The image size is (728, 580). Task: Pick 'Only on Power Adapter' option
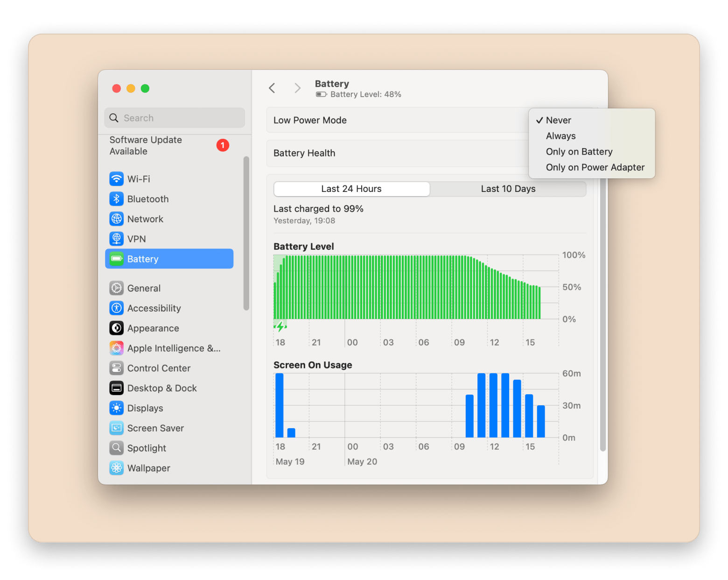click(595, 167)
